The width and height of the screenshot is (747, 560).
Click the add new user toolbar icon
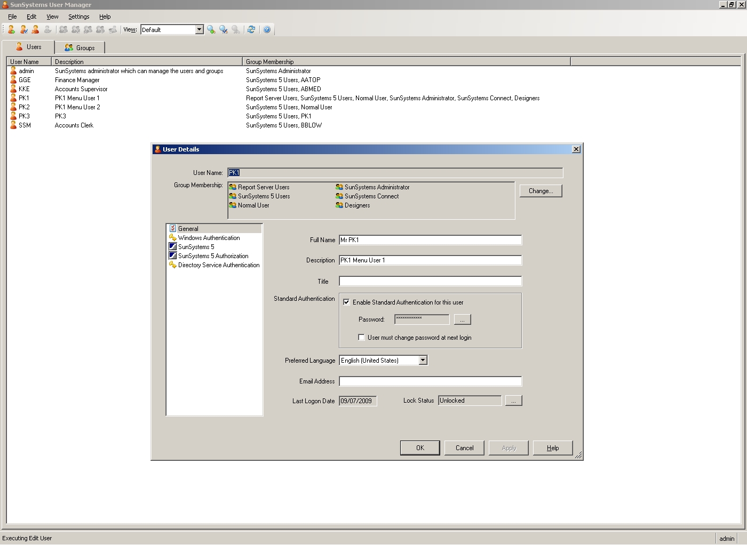11,29
